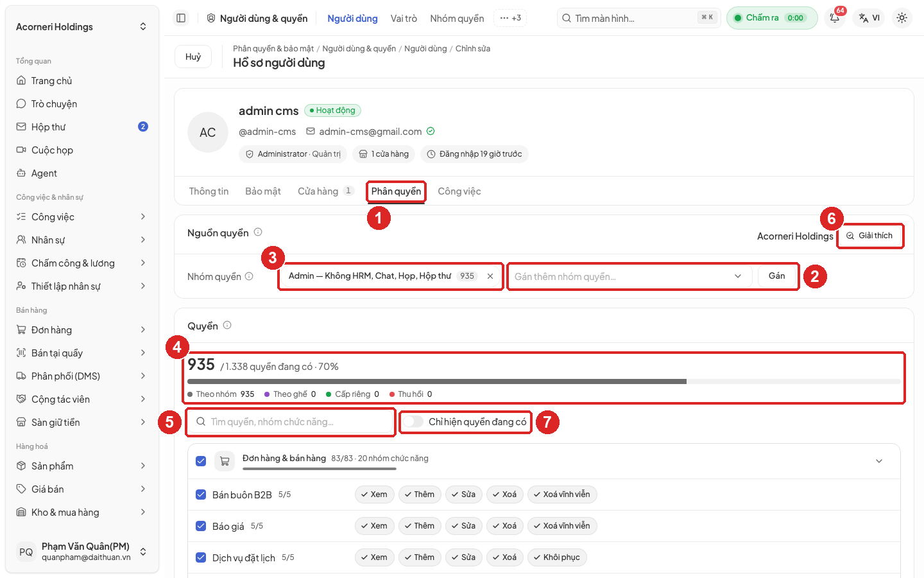Collapse the Đơn hàng & bán hàng section

pos(879,460)
